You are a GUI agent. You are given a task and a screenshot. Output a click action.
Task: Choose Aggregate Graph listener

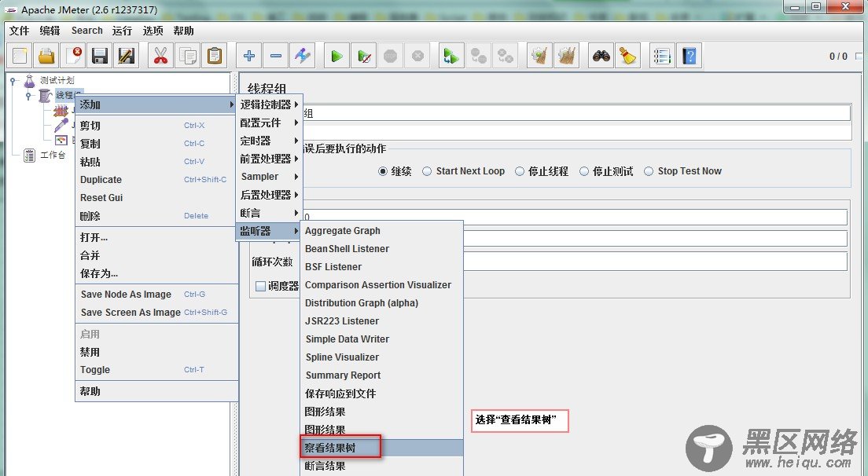(382, 230)
